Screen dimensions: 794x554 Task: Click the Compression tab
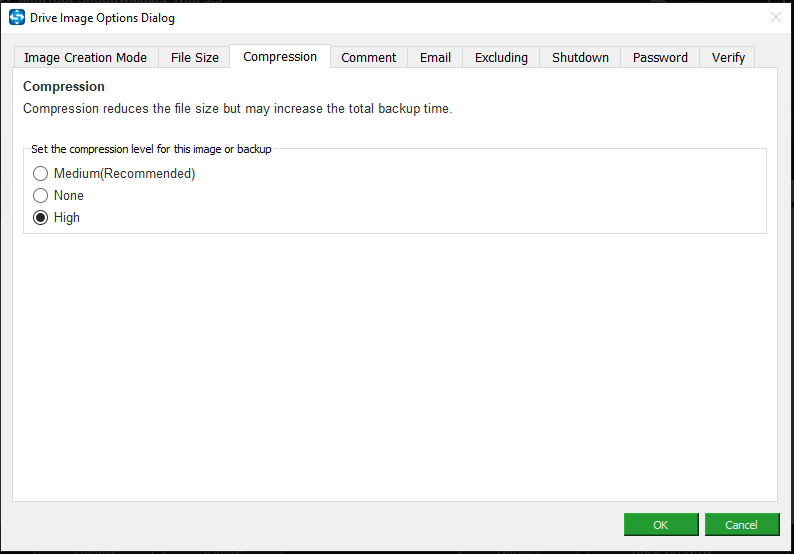click(280, 57)
